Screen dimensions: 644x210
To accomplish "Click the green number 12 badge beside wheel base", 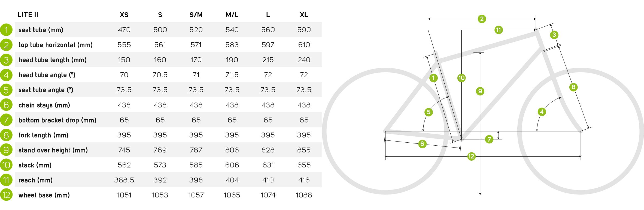I will pyautogui.click(x=6, y=195).
